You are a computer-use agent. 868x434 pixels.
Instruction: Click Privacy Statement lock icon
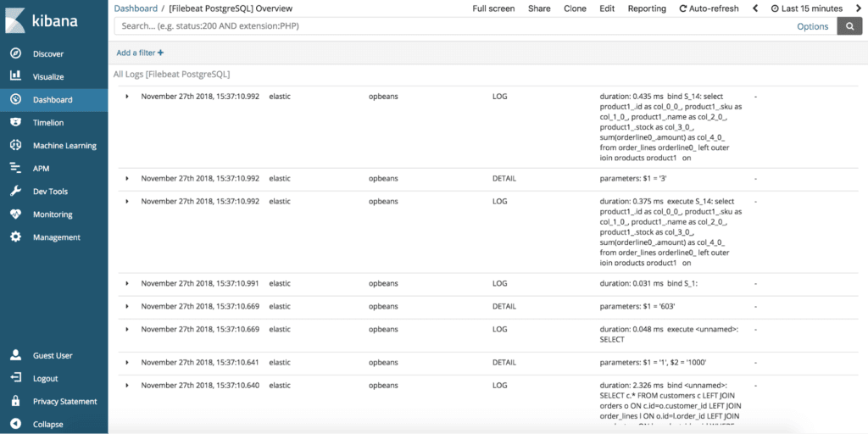pyautogui.click(x=15, y=401)
